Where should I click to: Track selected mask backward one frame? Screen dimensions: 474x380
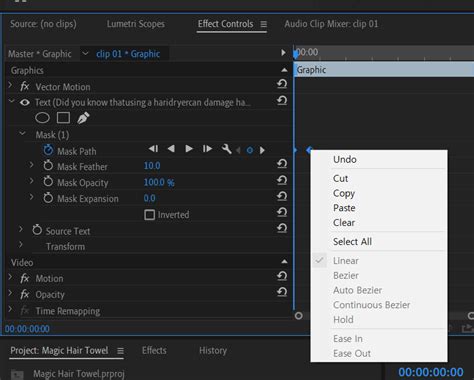click(x=153, y=149)
